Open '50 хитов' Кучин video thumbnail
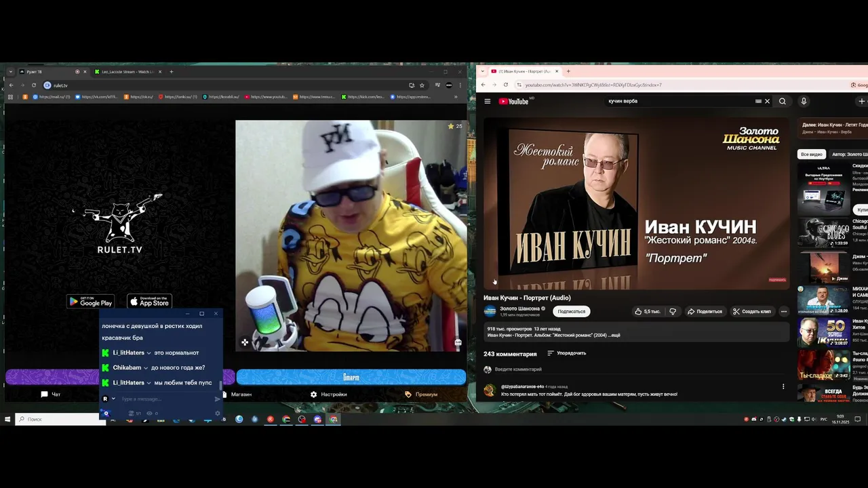The height and width of the screenshot is (488, 868). pyautogui.click(x=823, y=331)
